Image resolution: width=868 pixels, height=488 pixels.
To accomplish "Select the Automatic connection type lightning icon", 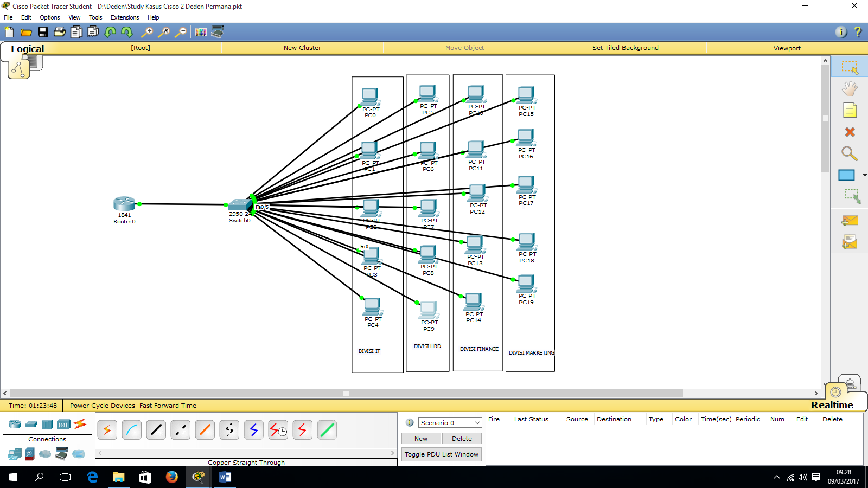I will 107,430.
